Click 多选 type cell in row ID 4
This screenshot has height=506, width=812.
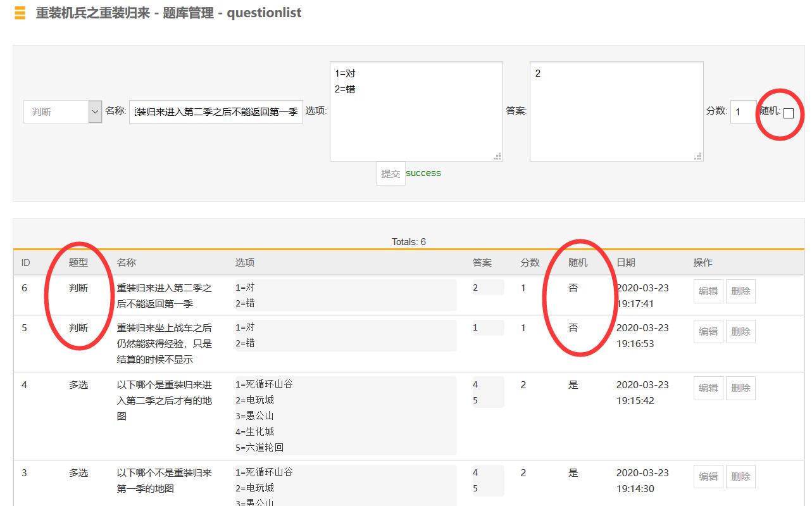point(78,384)
